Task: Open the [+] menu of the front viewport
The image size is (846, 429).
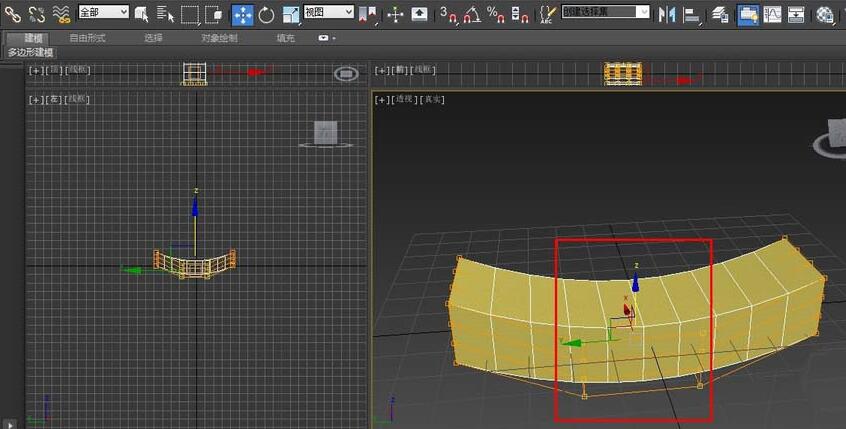Action: (381, 70)
